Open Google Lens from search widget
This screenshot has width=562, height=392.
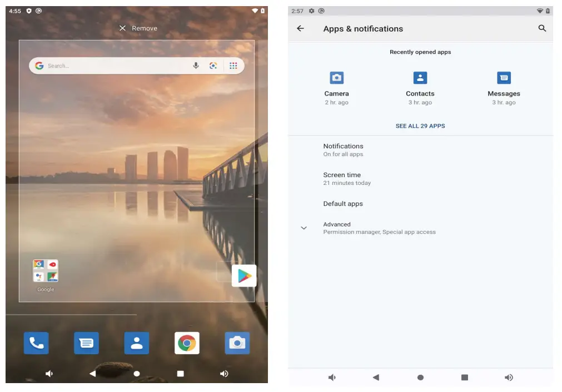coord(213,66)
